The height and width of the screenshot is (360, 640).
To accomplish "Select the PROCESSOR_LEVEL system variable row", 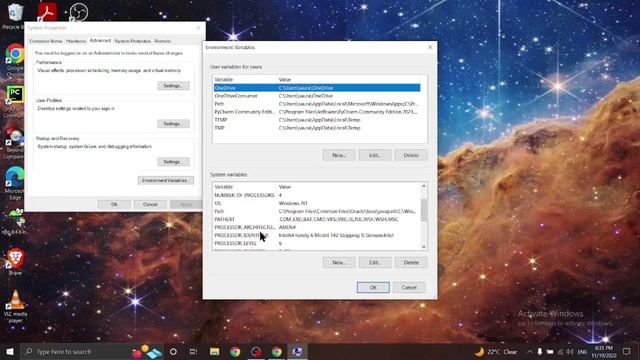I will click(x=317, y=243).
